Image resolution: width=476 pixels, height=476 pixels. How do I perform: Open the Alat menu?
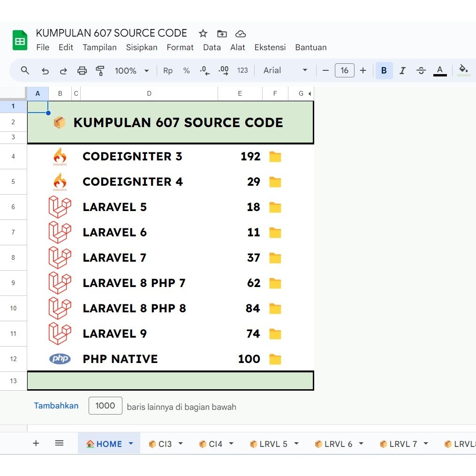coord(237,47)
